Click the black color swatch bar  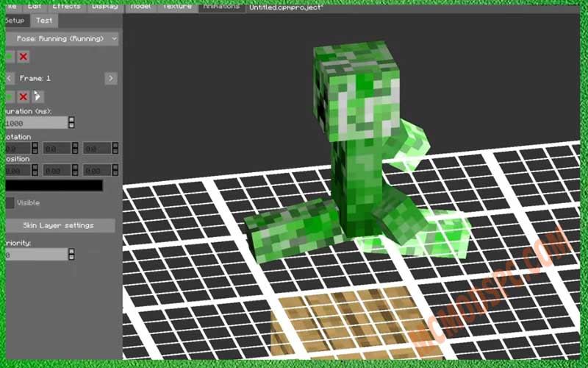[54, 185]
